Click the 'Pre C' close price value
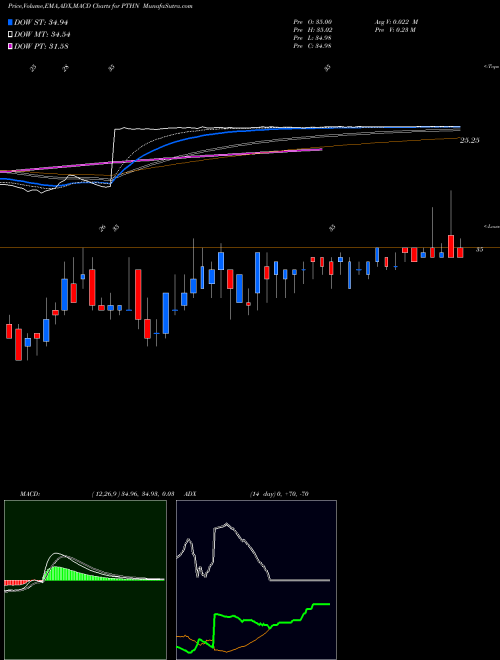 312,46
